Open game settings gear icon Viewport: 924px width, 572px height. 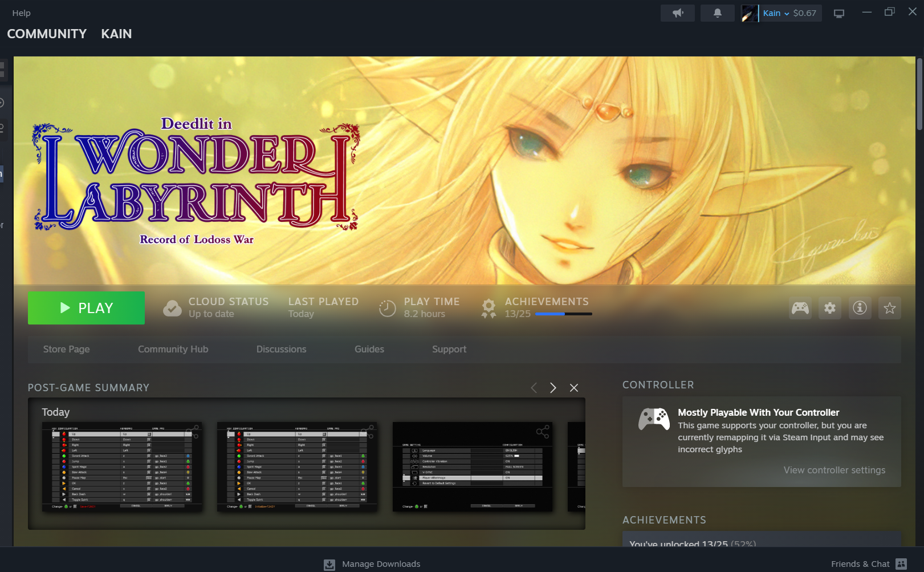point(830,309)
